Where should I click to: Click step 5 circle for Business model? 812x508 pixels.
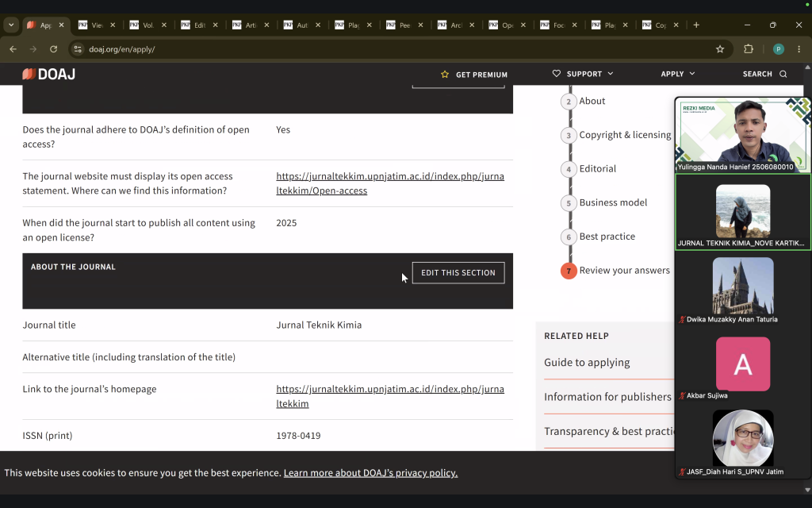569,202
